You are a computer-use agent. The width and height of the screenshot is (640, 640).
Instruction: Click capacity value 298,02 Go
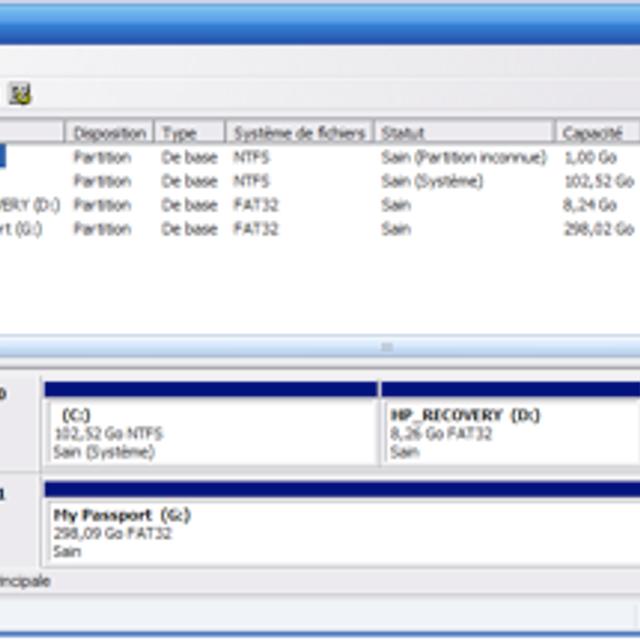[x=599, y=229]
